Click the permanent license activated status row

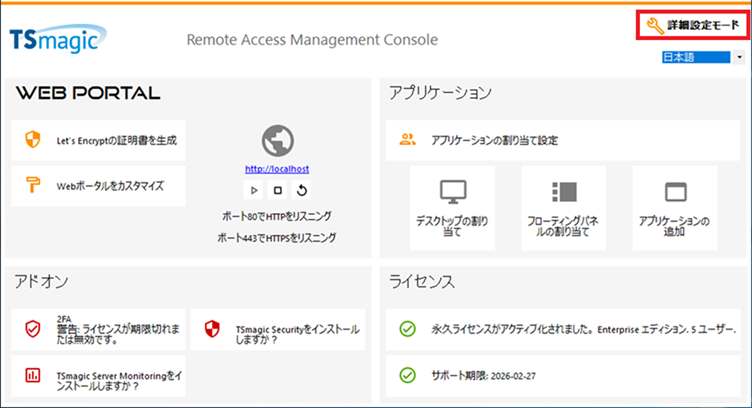coord(566,329)
